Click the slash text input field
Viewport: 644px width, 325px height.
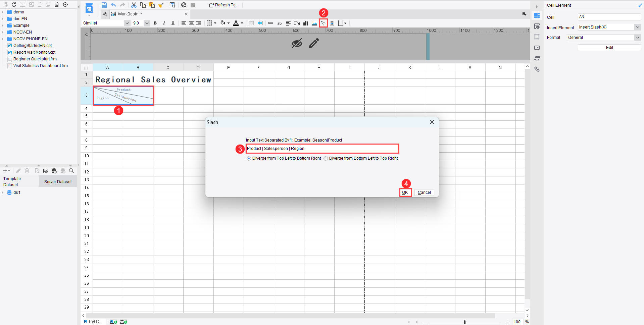tap(322, 149)
